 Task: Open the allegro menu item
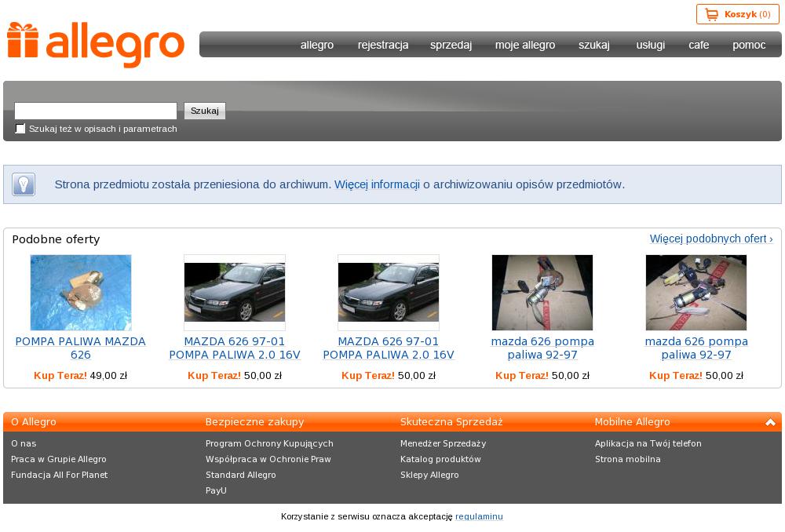coord(317,45)
